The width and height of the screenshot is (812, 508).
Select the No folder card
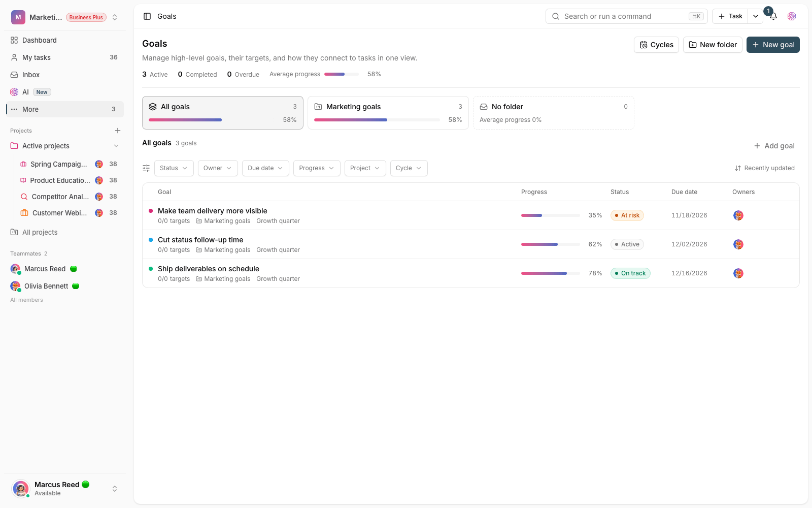tap(554, 113)
